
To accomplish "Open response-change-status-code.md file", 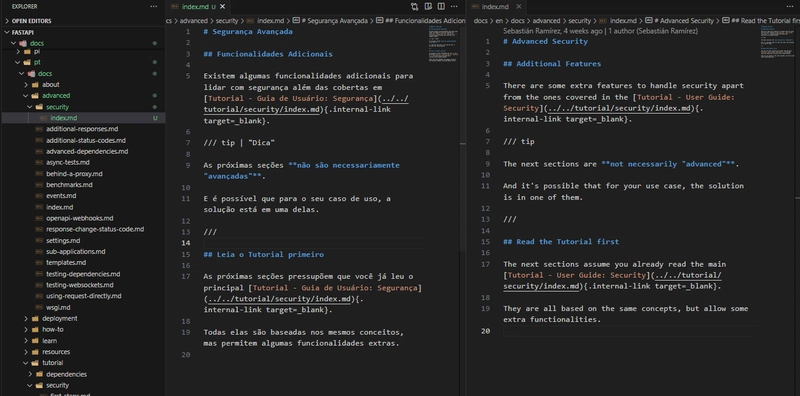I will click(95, 229).
